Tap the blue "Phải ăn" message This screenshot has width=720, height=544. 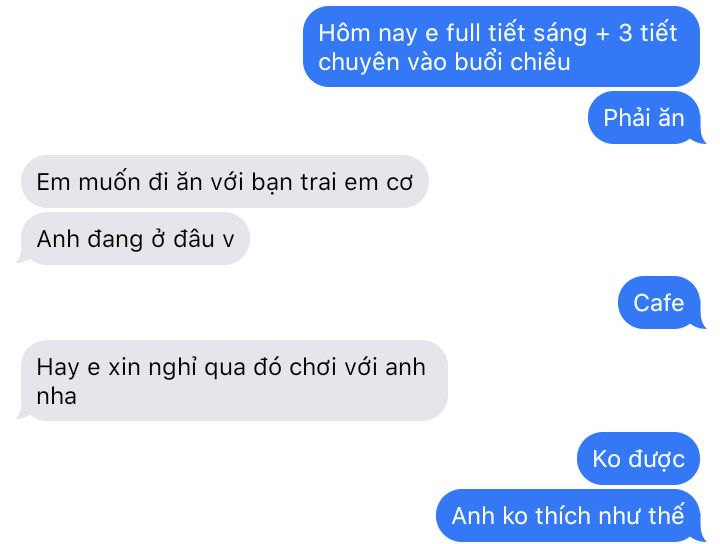646,118
